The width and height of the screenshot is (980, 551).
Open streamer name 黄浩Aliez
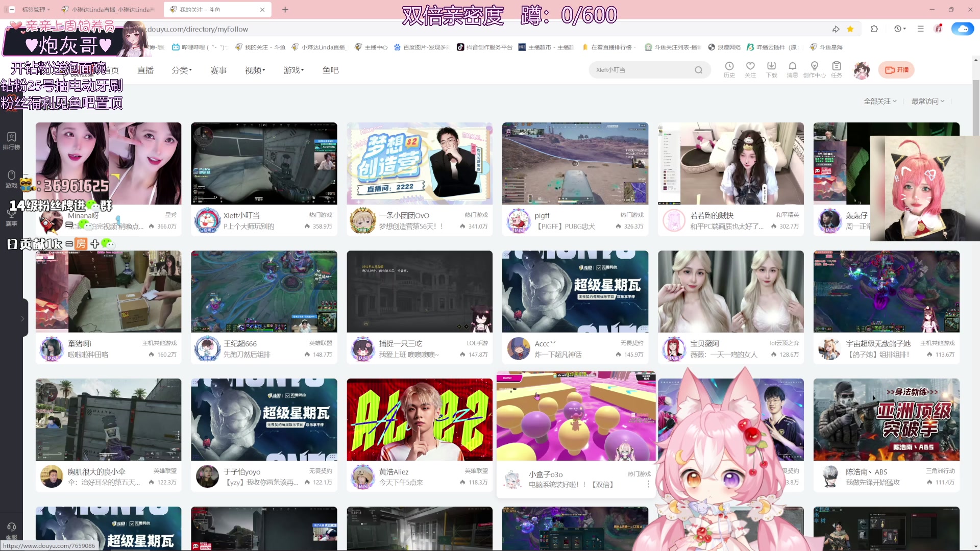394,471
